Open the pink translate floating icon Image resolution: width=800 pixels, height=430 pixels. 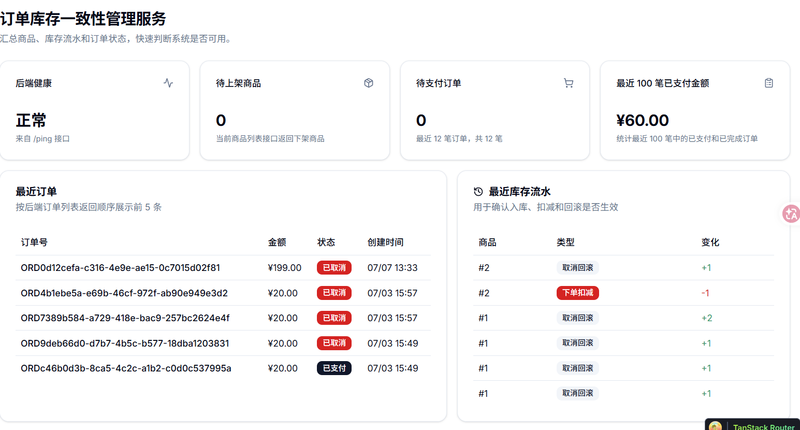791,214
